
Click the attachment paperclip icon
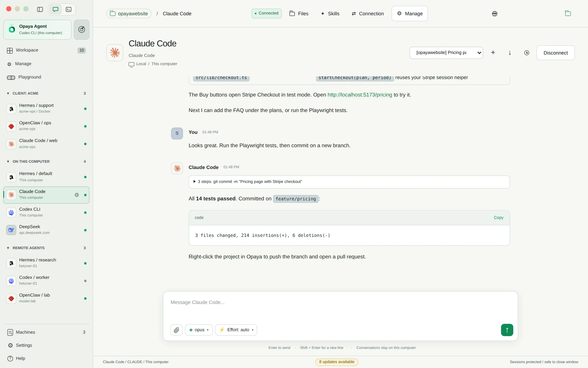[176, 330]
